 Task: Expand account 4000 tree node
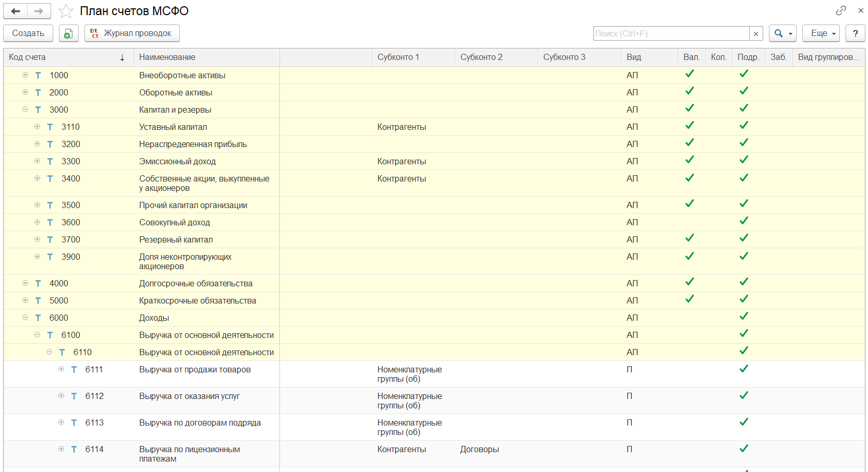(25, 283)
